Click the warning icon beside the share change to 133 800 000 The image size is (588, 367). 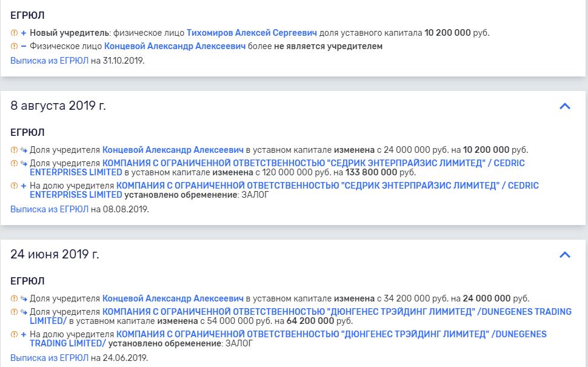tap(14, 163)
